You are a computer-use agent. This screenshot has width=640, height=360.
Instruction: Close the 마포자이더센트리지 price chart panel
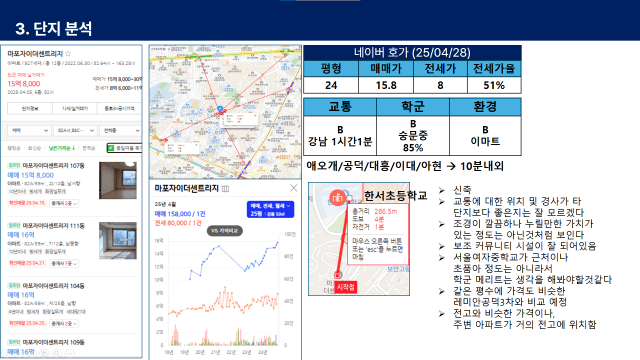(293, 188)
